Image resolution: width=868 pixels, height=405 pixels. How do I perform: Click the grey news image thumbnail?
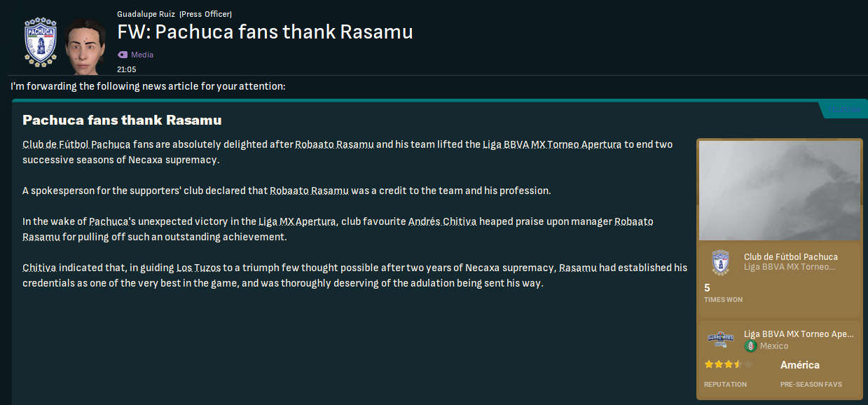click(779, 191)
